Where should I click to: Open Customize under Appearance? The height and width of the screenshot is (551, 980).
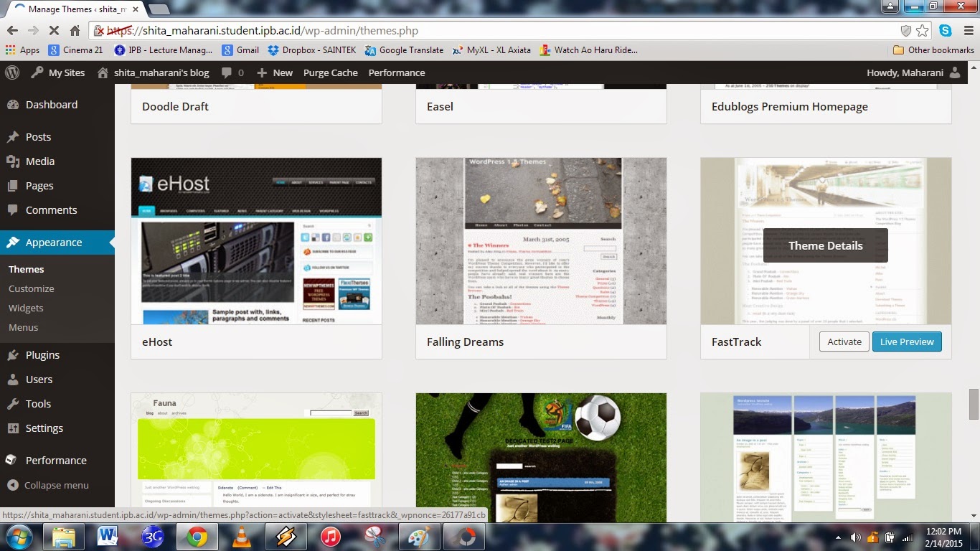pyautogui.click(x=32, y=288)
